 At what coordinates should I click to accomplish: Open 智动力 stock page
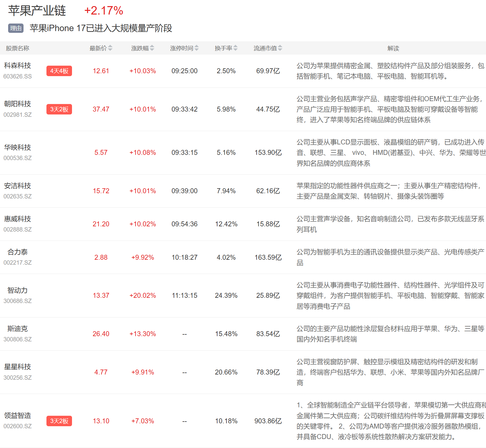(17, 290)
